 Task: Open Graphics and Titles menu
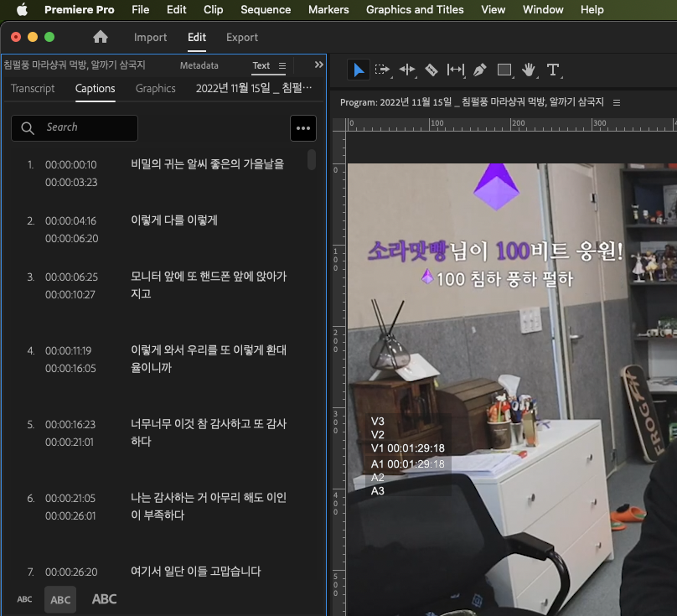point(415,9)
